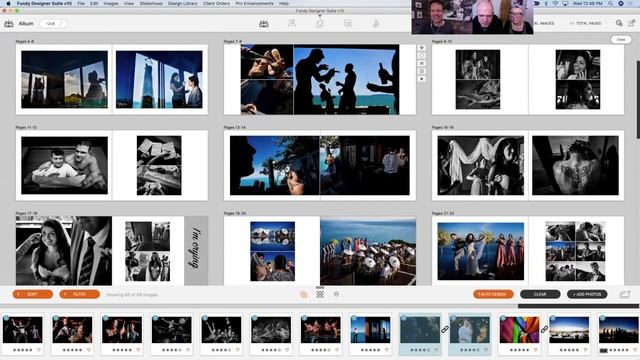Open the Apple menu
This screenshot has height=360, width=640.
8,3
